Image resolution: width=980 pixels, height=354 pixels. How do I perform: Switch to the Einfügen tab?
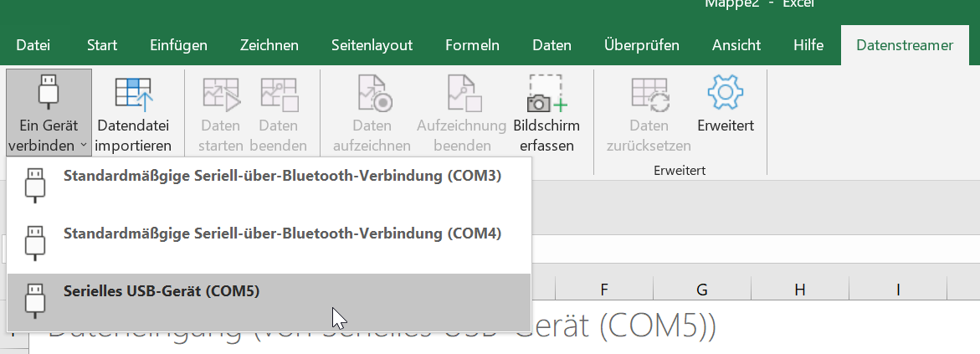(x=179, y=45)
